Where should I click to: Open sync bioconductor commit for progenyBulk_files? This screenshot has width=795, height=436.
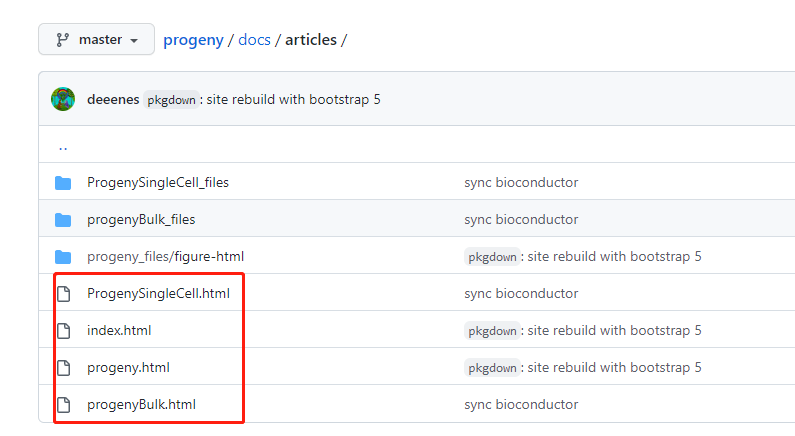[521, 220]
